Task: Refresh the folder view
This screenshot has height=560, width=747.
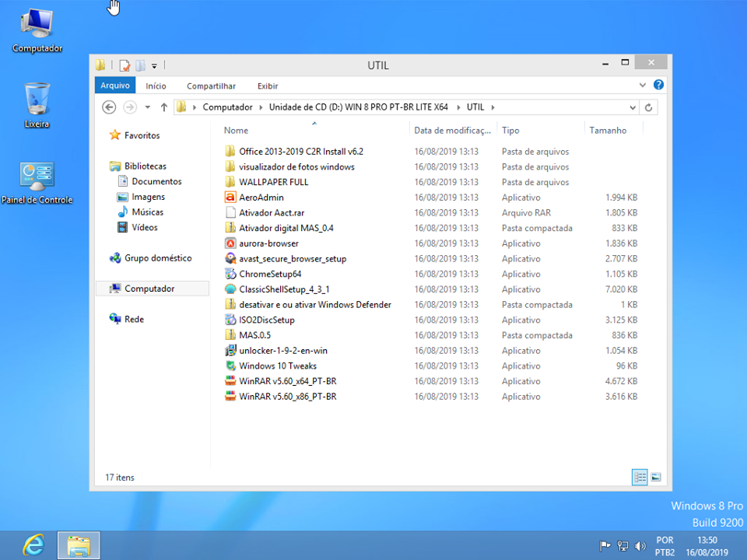Action: [648, 107]
